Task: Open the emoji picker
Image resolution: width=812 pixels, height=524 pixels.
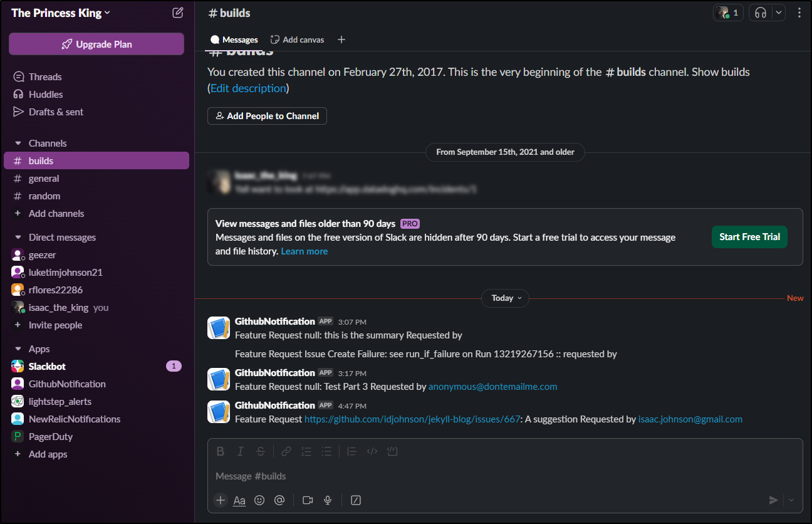Action: click(x=259, y=500)
